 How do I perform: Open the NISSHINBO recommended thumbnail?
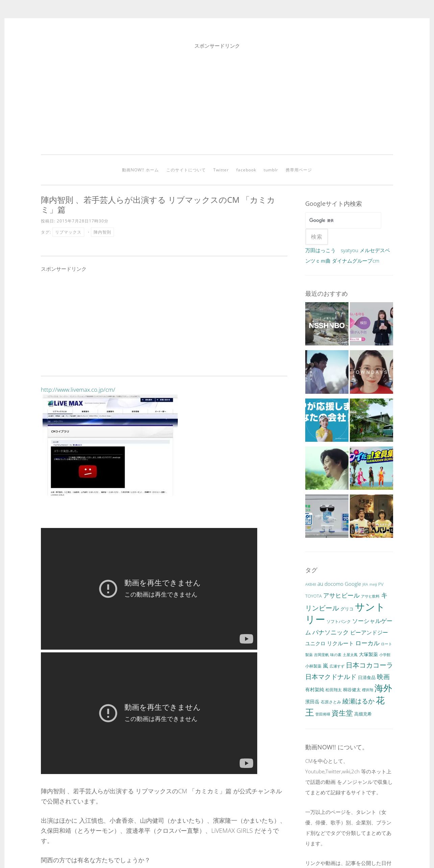click(327, 324)
